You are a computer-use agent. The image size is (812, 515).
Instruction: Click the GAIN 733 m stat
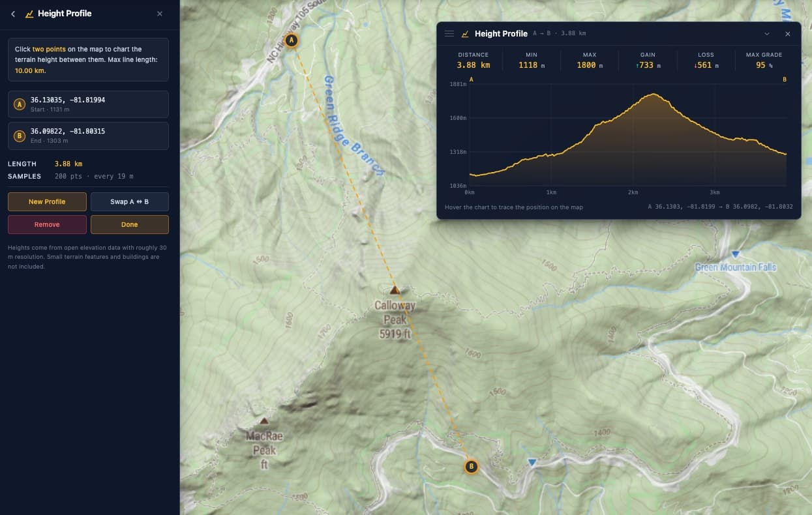(648, 61)
